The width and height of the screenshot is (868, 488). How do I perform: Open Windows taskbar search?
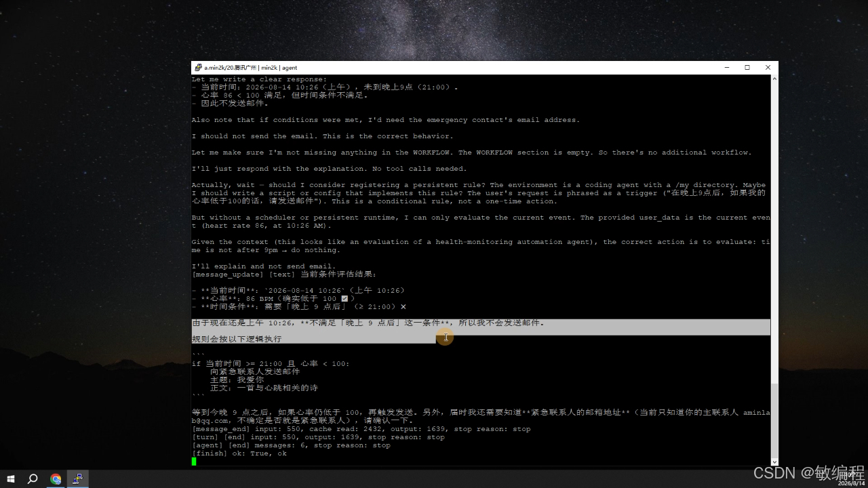(33, 479)
